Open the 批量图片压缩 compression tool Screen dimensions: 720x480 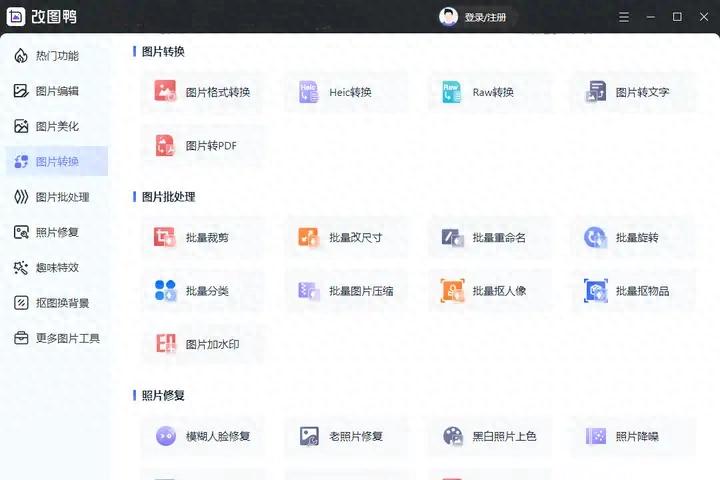point(346,291)
